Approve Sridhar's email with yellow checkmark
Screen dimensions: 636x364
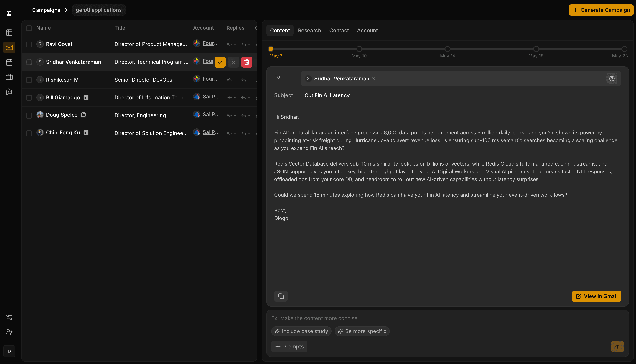coord(220,62)
